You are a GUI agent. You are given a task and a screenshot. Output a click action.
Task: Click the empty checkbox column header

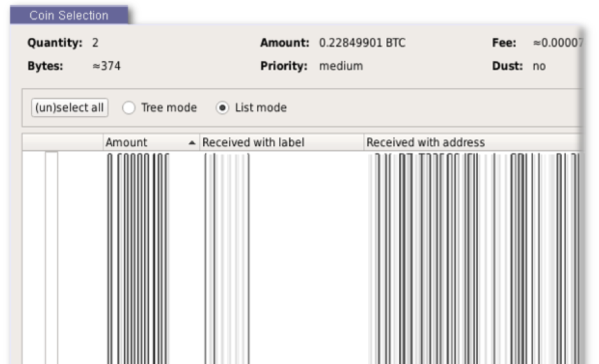point(63,142)
